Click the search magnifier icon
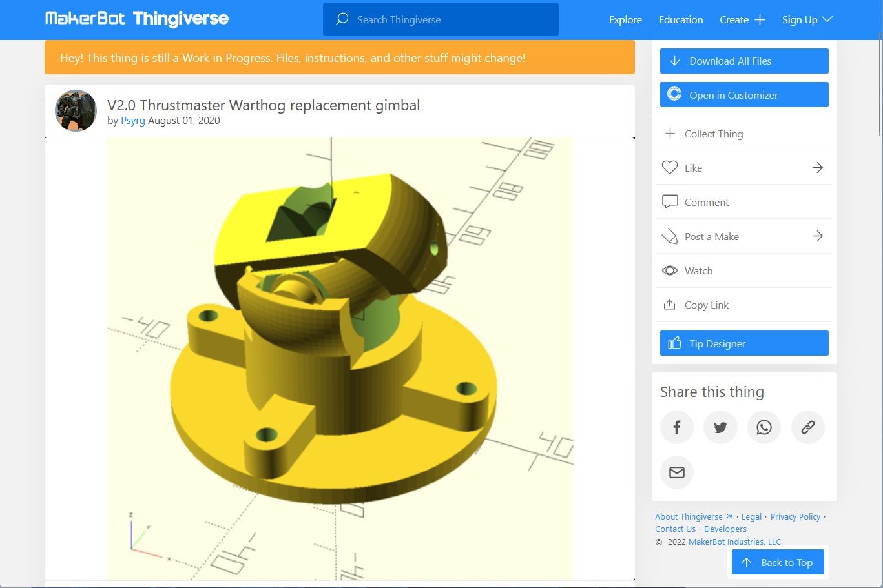Image resolution: width=883 pixels, height=588 pixels. (x=342, y=19)
